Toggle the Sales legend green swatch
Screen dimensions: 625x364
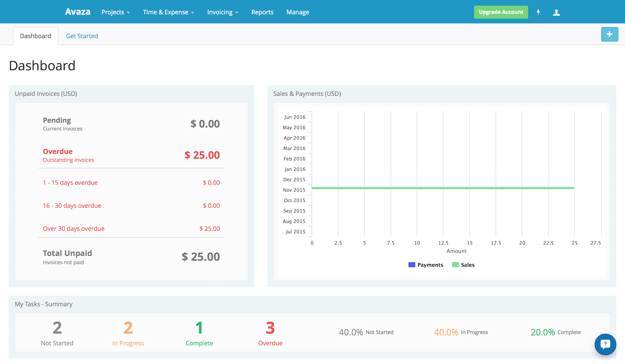455,264
